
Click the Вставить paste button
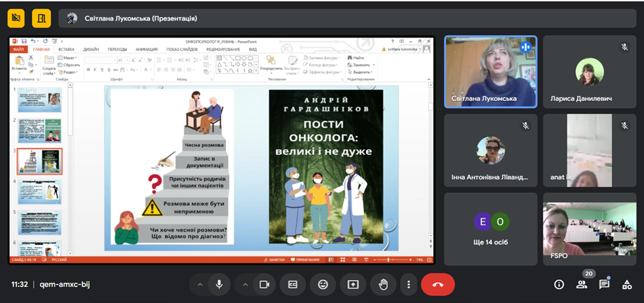tap(19, 64)
